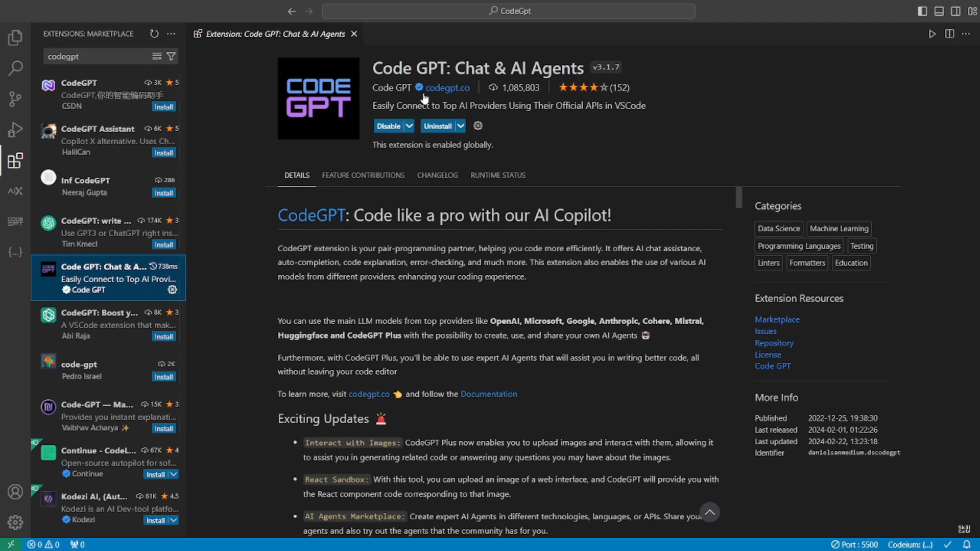The image size is (980, 551).
Task: Switch to the Details tab
Action: pyautogui.click(x=297, y=175)
